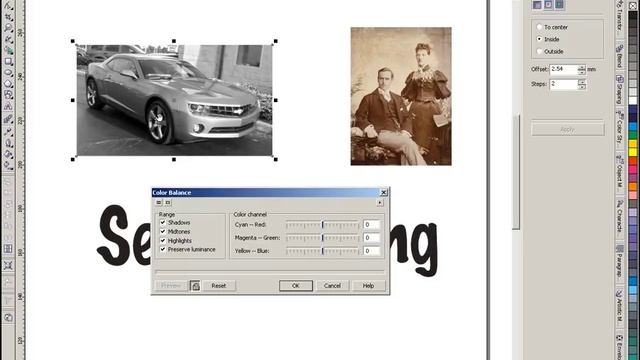
Task: Toggle Preserve luminance checkbox
Action: (x=162, y=249)
